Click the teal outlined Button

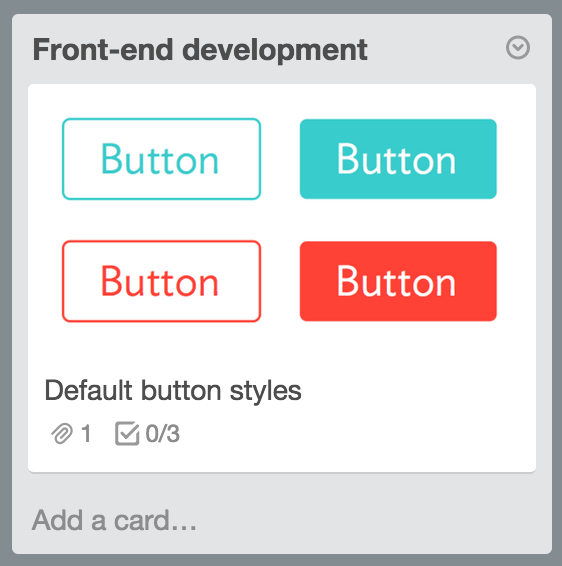(x=161, y=159)
